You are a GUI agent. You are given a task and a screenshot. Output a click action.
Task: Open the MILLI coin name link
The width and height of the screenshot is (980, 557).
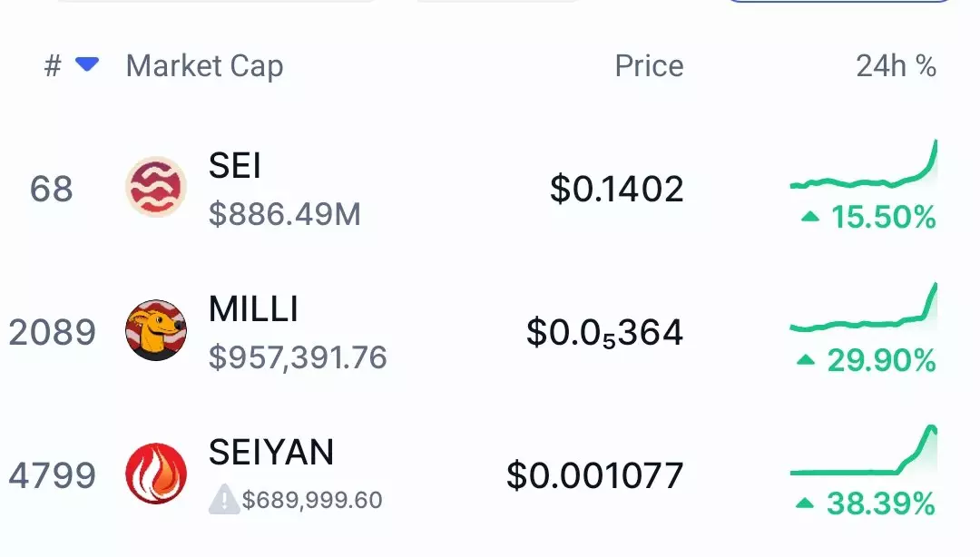pyautogui.click(x=253, y=309)
